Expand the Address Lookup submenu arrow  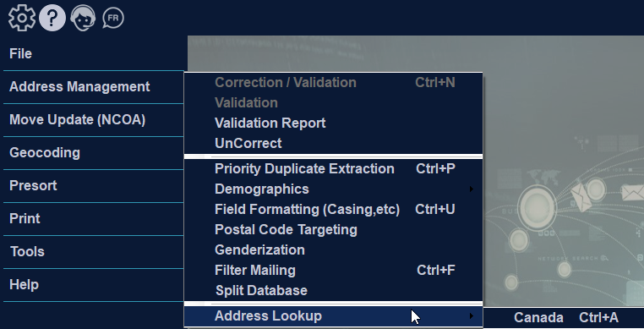tap(471, 315)
